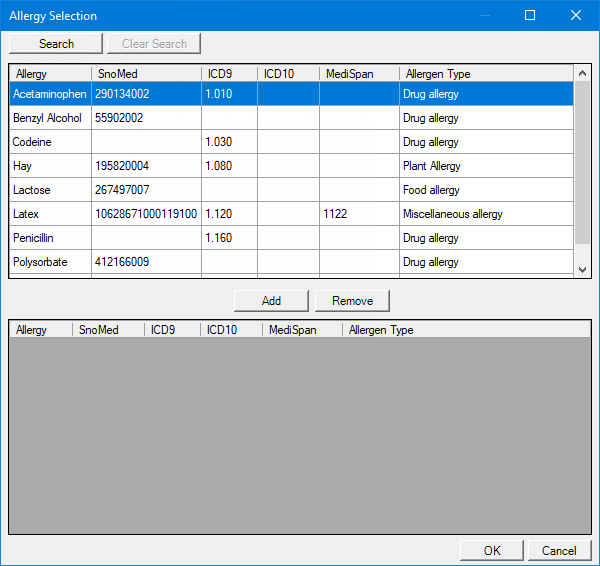Click the Remove button

pos(352,301)
